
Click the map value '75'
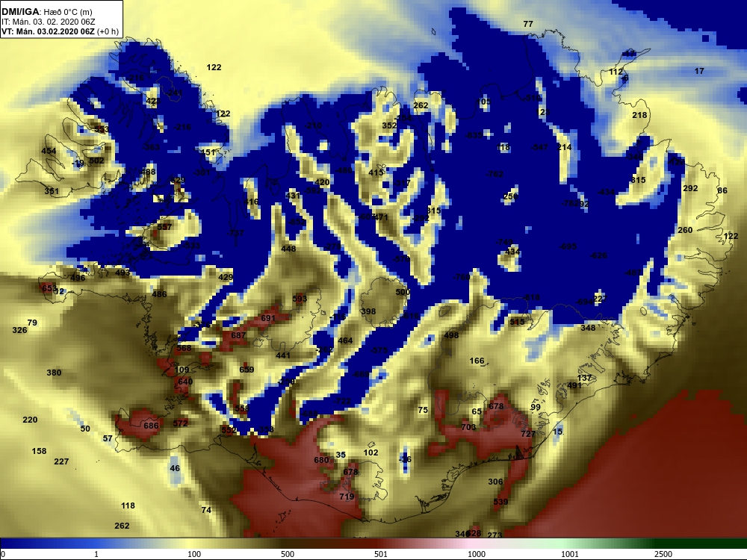(x=423, y=410)
